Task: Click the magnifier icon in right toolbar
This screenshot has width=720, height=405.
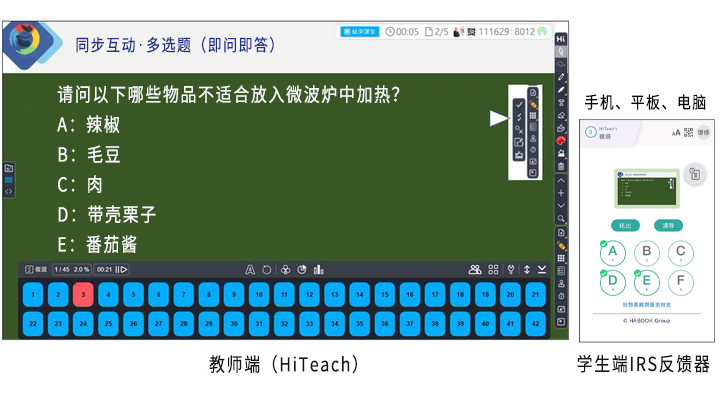Action: click(x=562, y=219)
